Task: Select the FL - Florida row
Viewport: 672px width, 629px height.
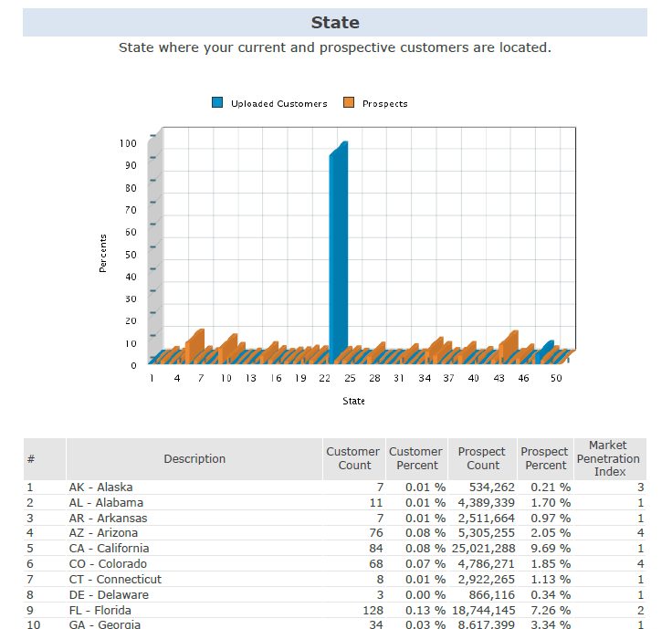Action: [x=100, y=610]
